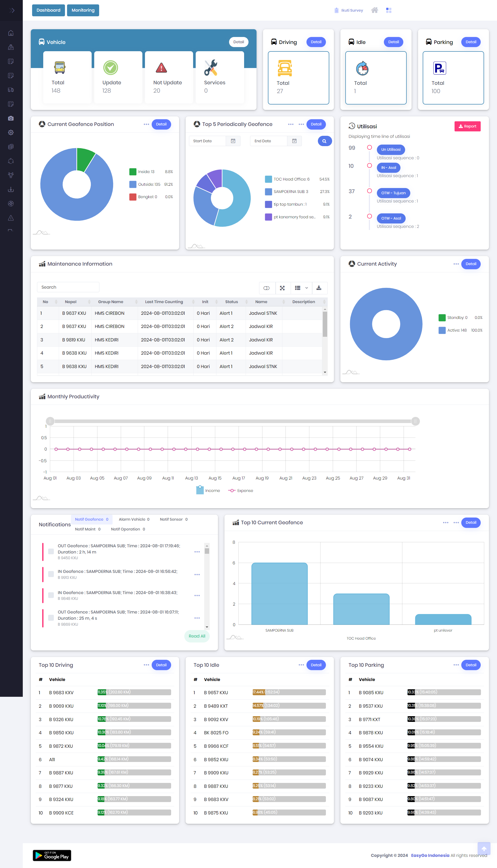The width and height of the screenshot is (497, 868).
Task: Open settings gear icon in sidebar
Action: (x=11, y=132)
